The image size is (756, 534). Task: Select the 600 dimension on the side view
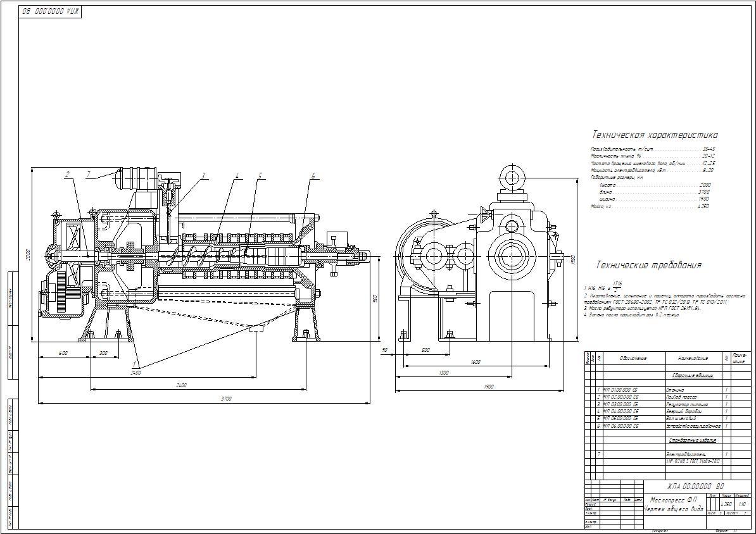point(63,353)
